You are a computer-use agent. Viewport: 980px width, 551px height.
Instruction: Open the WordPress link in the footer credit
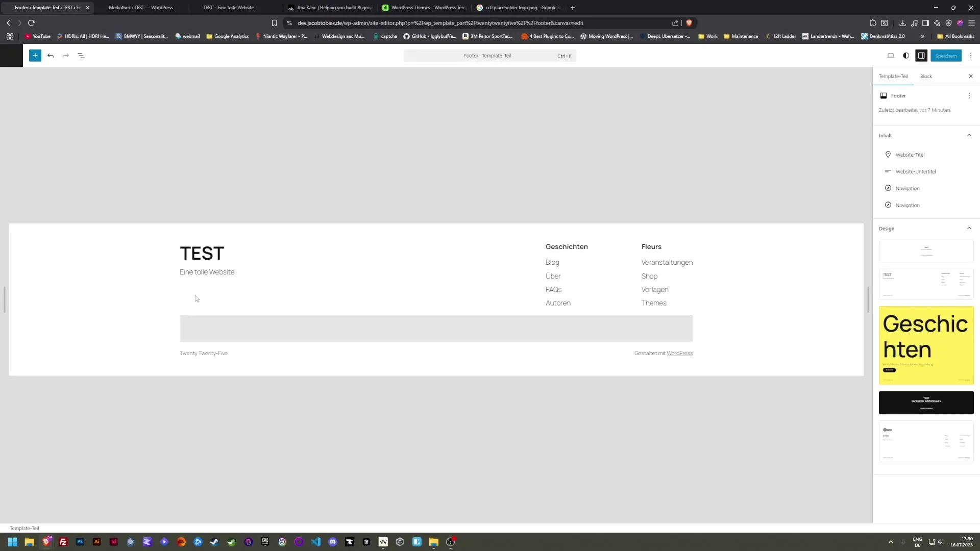coord(680,353)
